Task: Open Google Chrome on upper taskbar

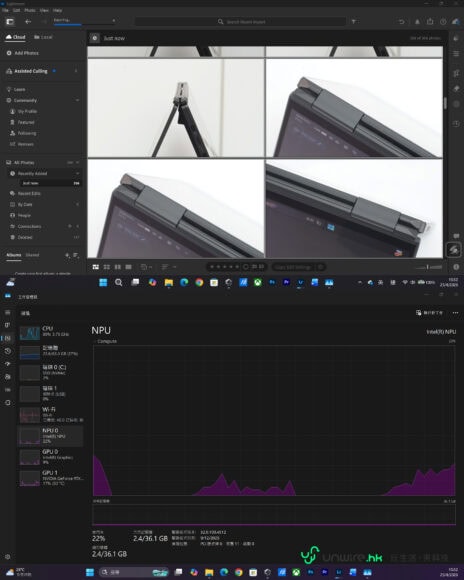Action: (199, 283)
